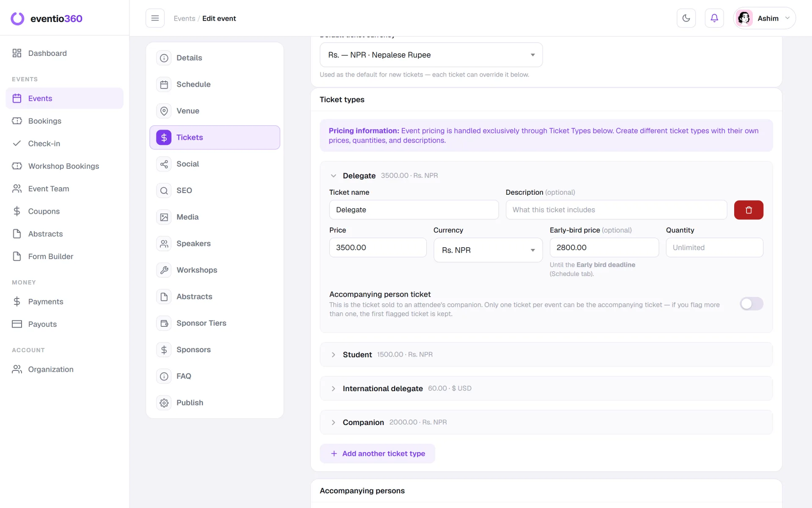Screen dimensions: 812x508
Task: Open Delegate ticket Currency dropdown
Action: 488,250
